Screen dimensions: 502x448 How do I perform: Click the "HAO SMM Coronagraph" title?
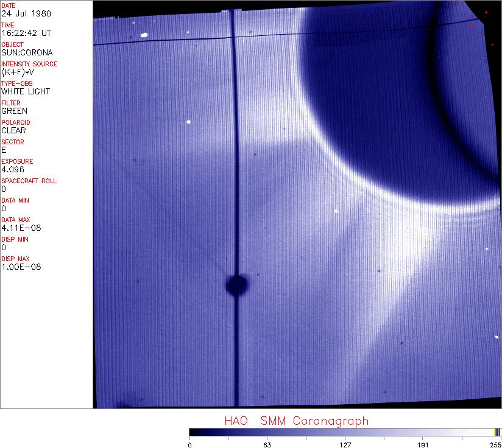pyautogui.click(x=296, y=421)
